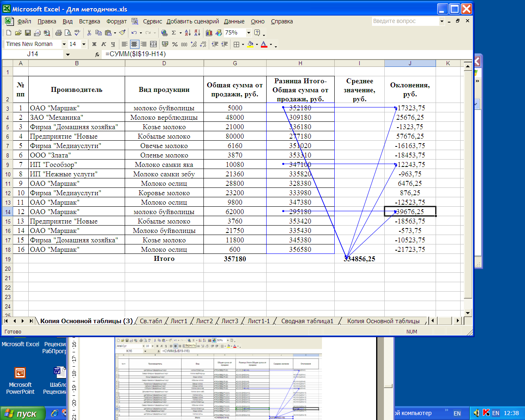Save the workbook with the floppy icon

[27, 33]
